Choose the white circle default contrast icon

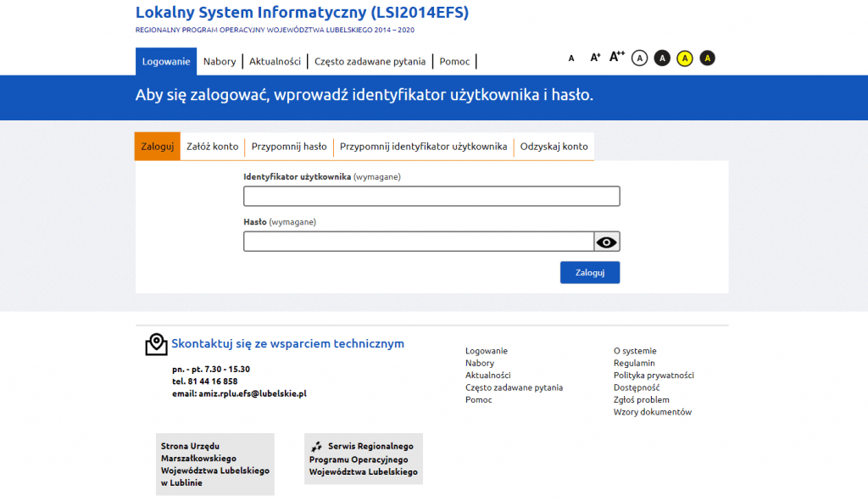640,58
